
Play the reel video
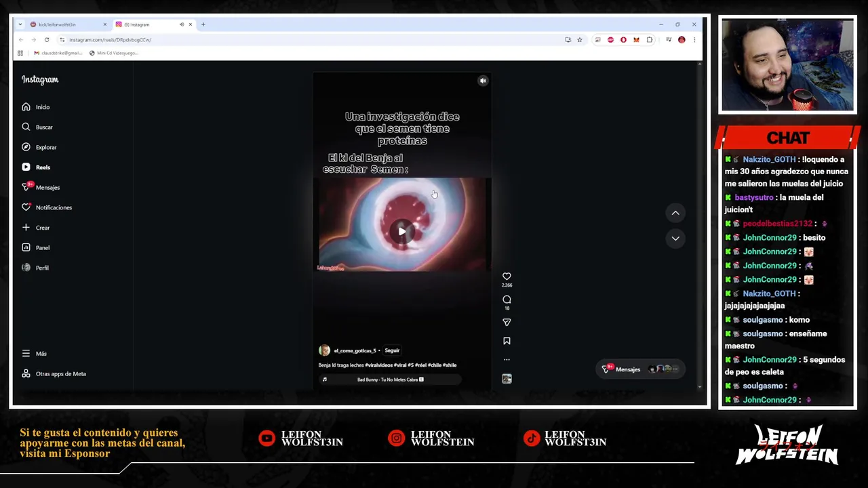click(402, 232)
